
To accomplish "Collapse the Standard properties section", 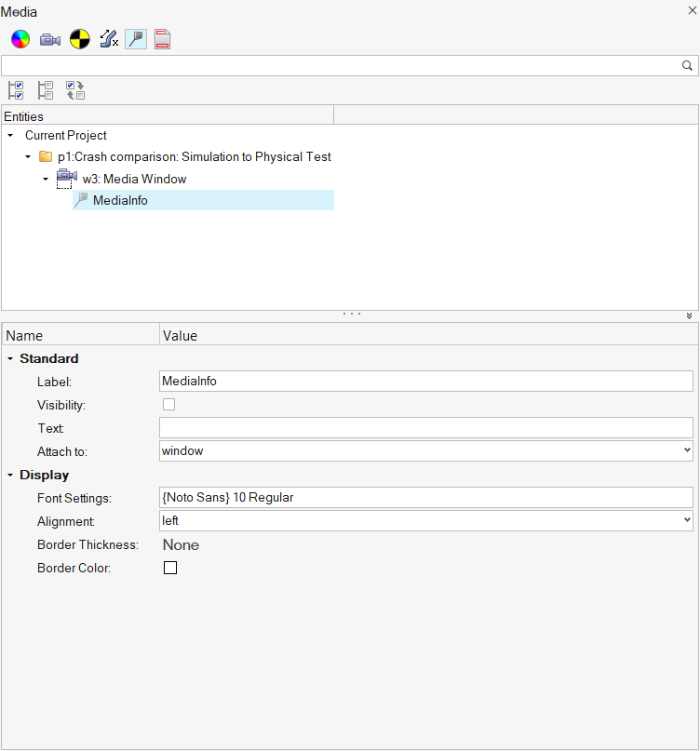I will [10, 359].
